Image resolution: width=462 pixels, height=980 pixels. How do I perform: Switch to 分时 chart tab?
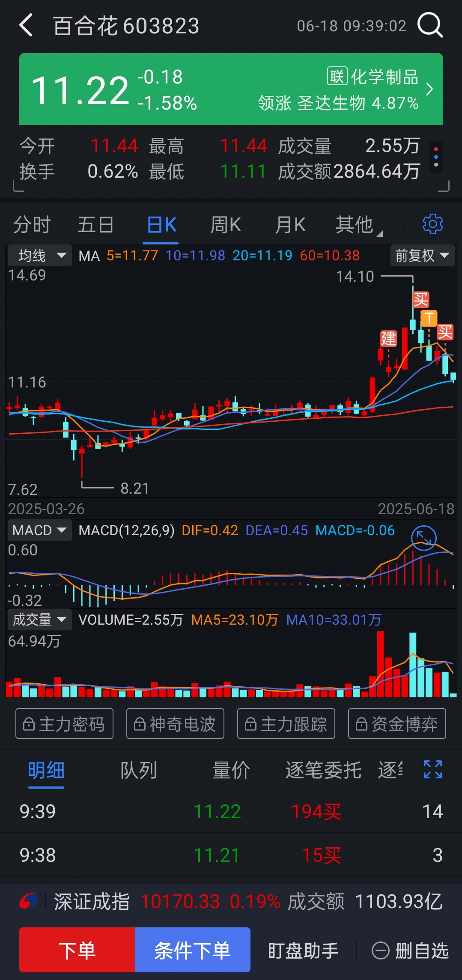[x=32, y=224]
